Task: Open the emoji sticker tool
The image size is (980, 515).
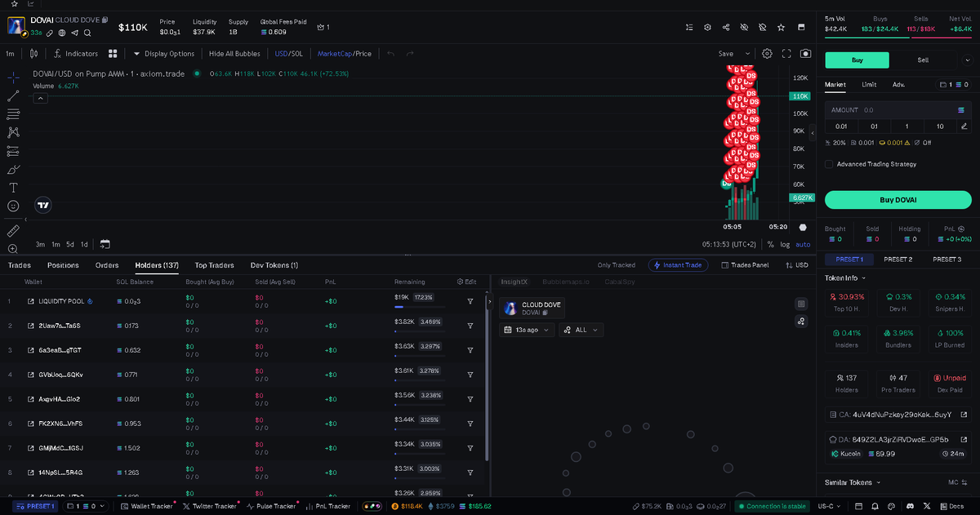Action: coord(13,206)
